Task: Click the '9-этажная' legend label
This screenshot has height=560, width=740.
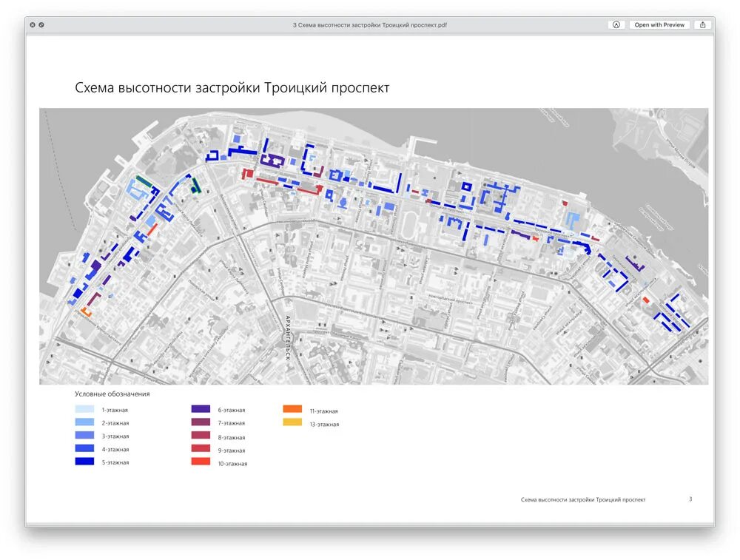Action: pos(231,451)
